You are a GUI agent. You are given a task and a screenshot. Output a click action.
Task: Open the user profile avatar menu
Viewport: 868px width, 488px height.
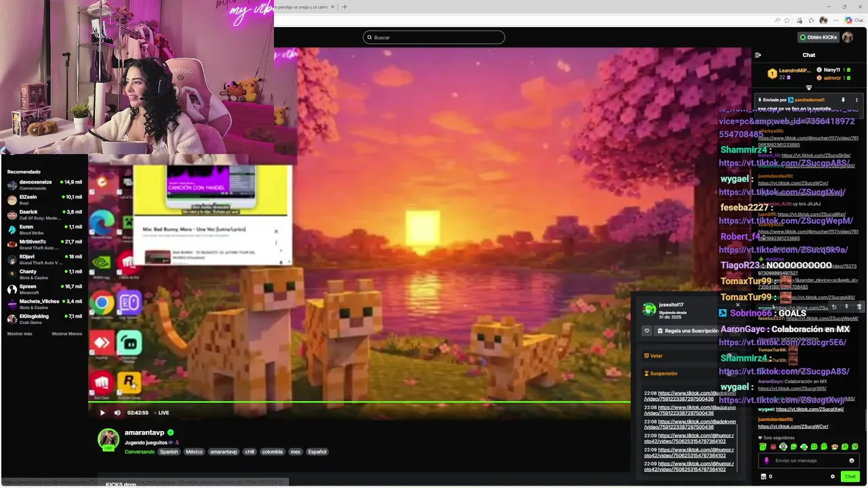click(848, 37)
